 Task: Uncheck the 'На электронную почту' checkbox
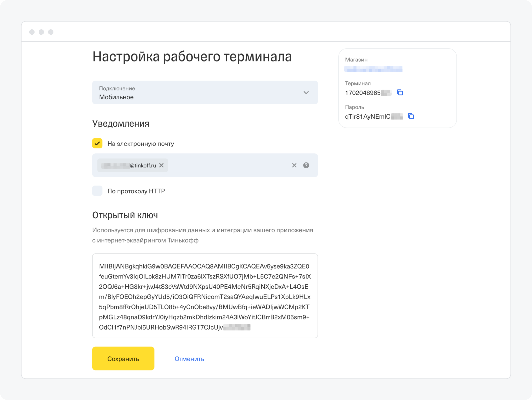(97, 143)
